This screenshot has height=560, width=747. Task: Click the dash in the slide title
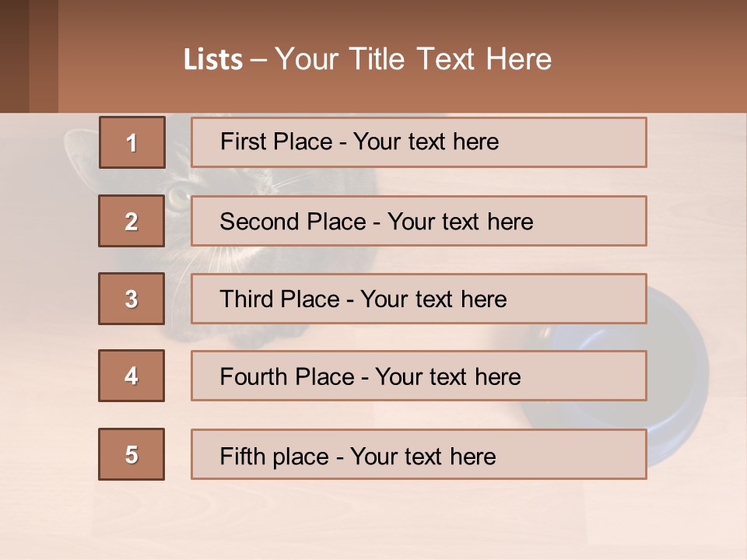259,59
